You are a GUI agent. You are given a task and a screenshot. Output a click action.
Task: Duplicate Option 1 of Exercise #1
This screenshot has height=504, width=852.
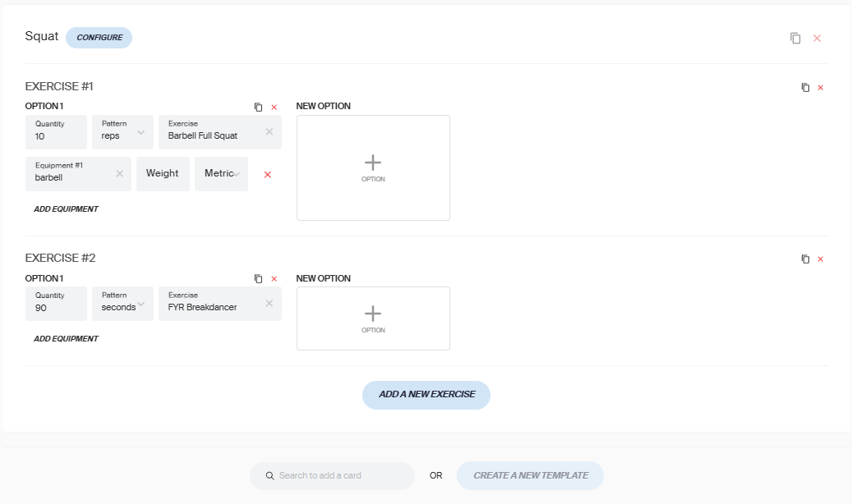[258, 107]
